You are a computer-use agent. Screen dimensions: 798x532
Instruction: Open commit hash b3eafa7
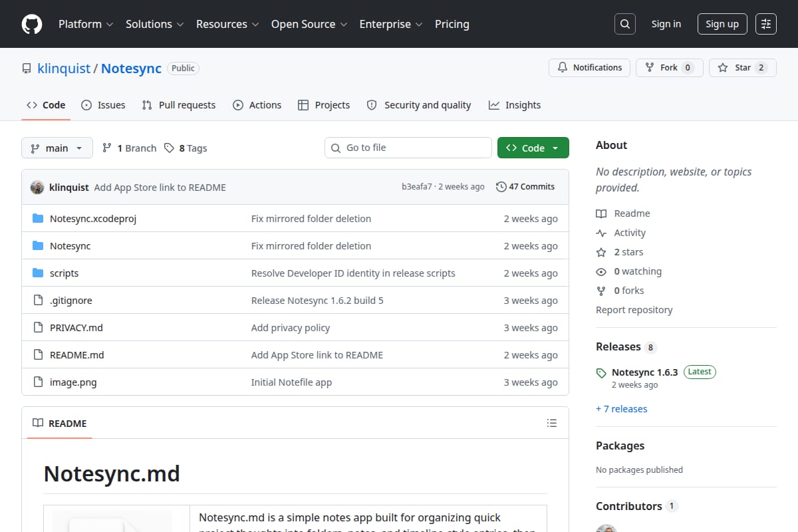[x=417, y=187]
